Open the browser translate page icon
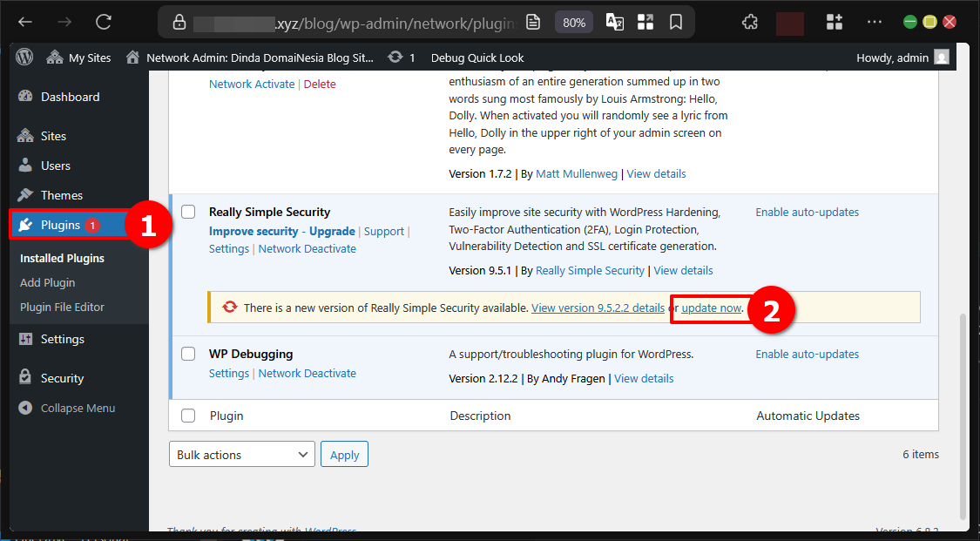The width and height of the screenshot is (980, 541). pyautogui.click(x=614, y=21)
